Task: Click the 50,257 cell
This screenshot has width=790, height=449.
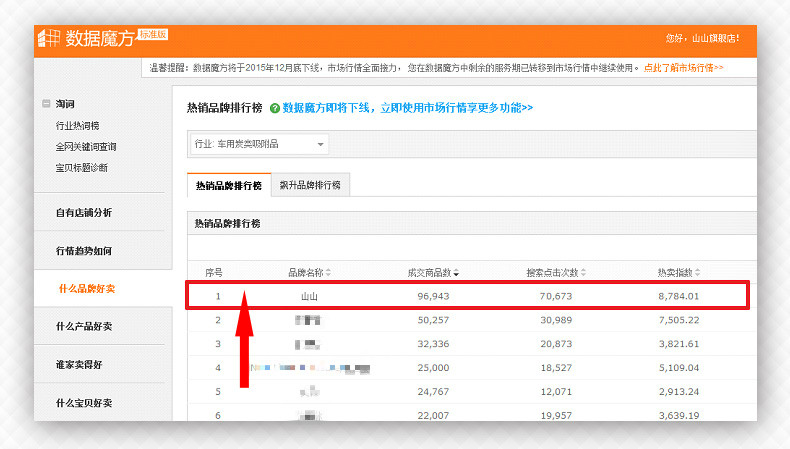Action: [433, 320]
